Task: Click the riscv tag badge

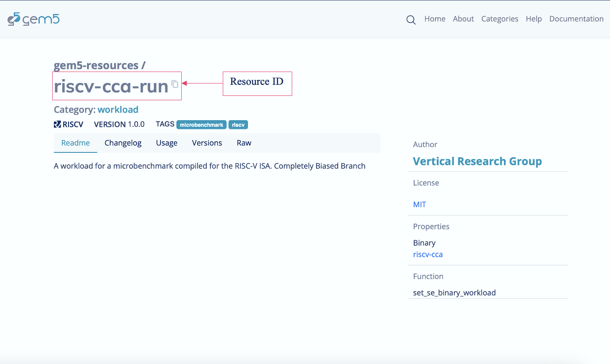Action: tap(238, 125)
